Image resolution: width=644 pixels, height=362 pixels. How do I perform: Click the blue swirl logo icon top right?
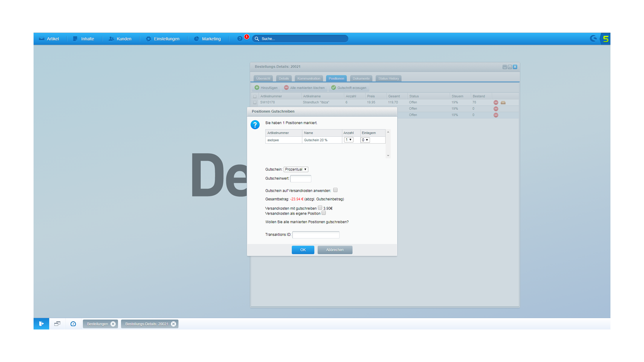tap(593, 39)
